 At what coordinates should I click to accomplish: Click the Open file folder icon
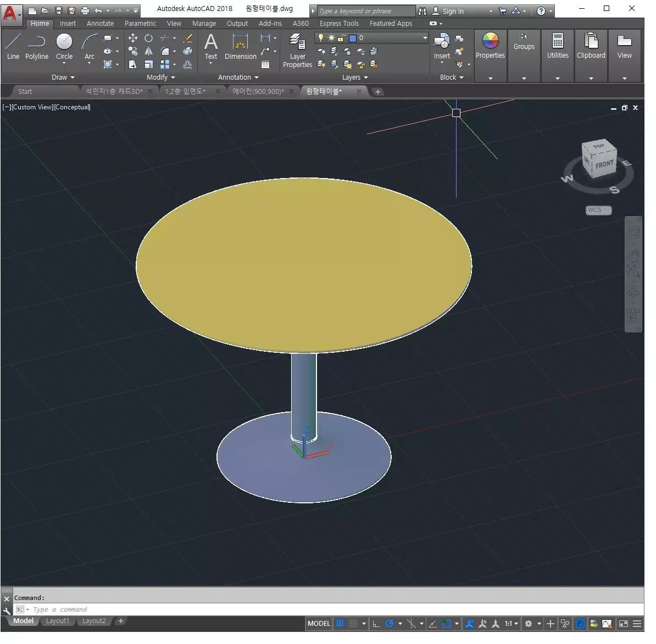pyautogui.click(x=45, y=11)
